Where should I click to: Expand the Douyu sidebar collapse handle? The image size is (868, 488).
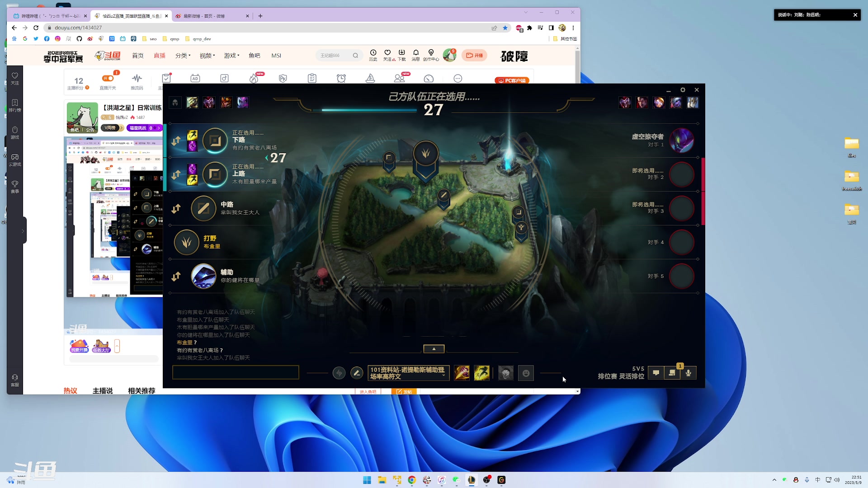(23, 231)
